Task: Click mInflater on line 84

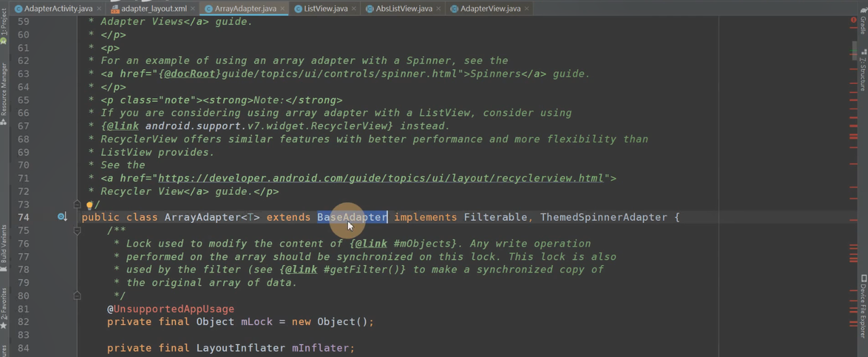Action: click(321, 348)
